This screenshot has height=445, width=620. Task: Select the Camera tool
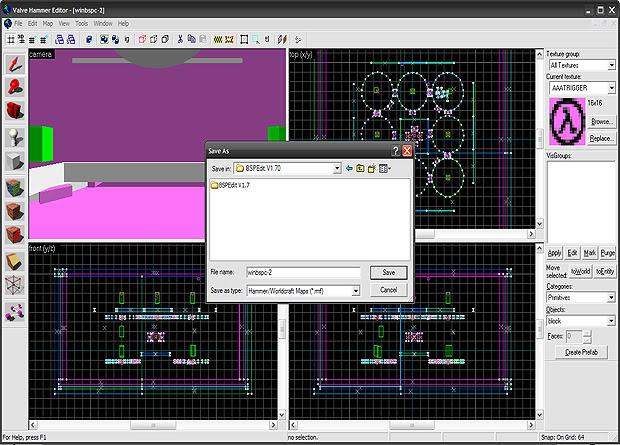[x=15, y=110]
